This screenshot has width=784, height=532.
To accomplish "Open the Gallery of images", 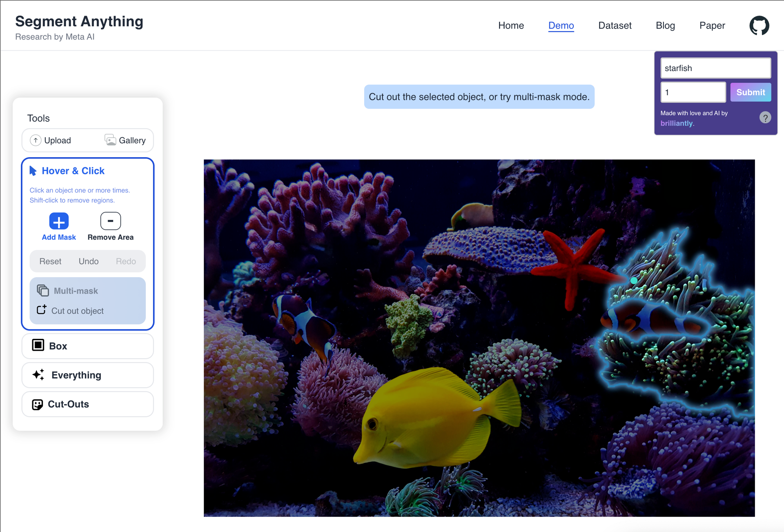I will (125, 140).
